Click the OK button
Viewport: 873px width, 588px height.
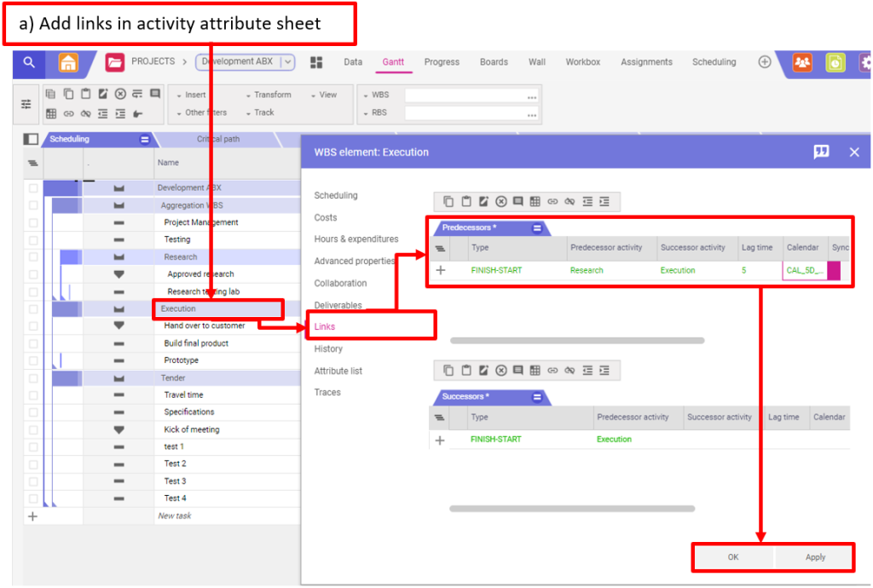click(x=732, y=557)
